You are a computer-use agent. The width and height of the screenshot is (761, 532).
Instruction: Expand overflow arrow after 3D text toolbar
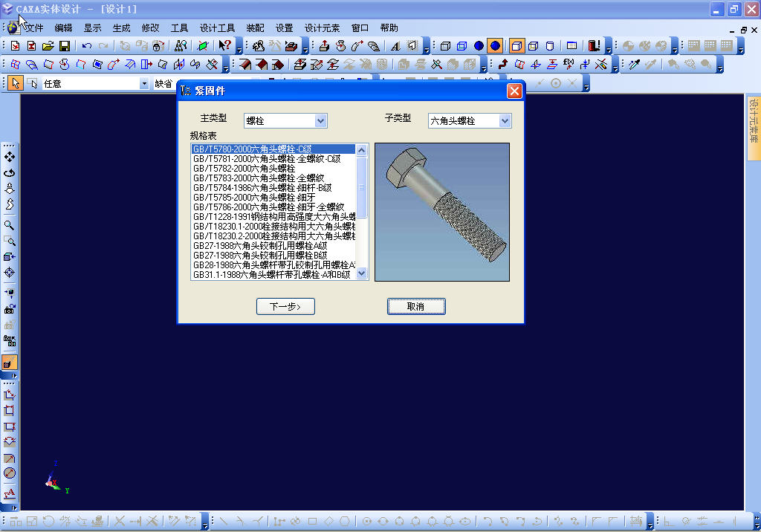point(426,47)
